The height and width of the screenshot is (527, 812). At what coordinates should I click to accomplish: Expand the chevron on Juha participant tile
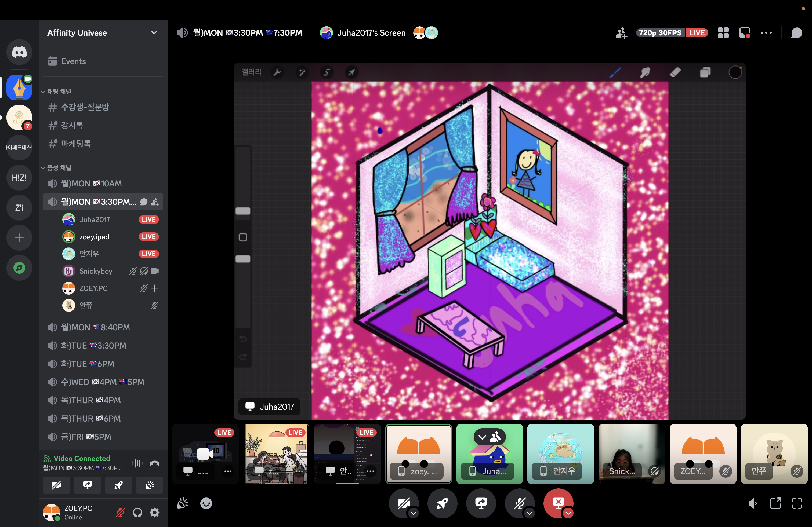click(482, 437)
